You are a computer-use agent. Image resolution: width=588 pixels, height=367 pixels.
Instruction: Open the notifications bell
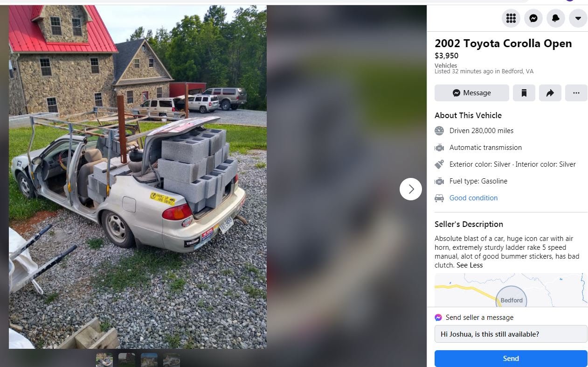(556, 18)
